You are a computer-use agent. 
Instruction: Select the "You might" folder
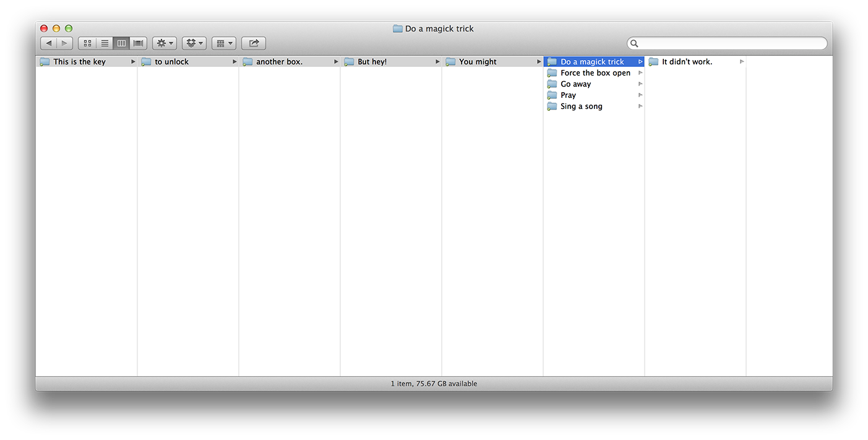[x=478, y=62]
